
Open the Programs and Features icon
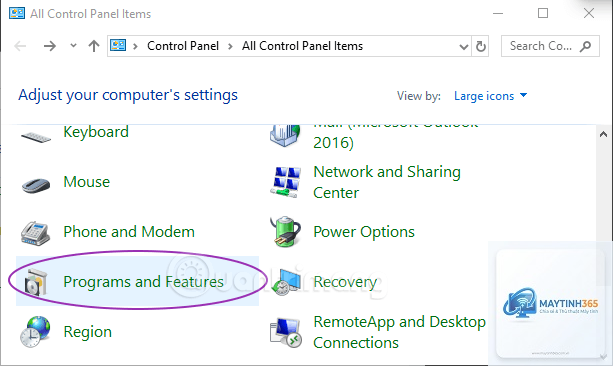pyautogui.click(x=36, y=282)
